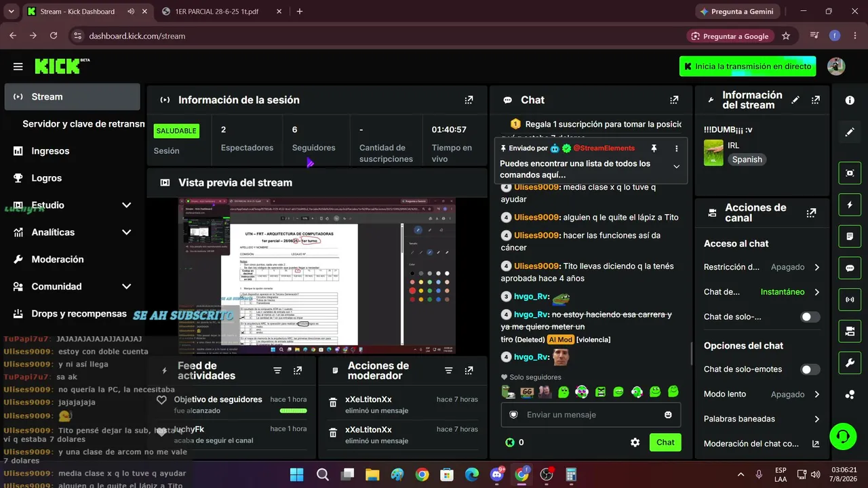Click the Spanish language tag
Image resolution: width=868 pixels, height=488 pixels.
coord(747,159)
